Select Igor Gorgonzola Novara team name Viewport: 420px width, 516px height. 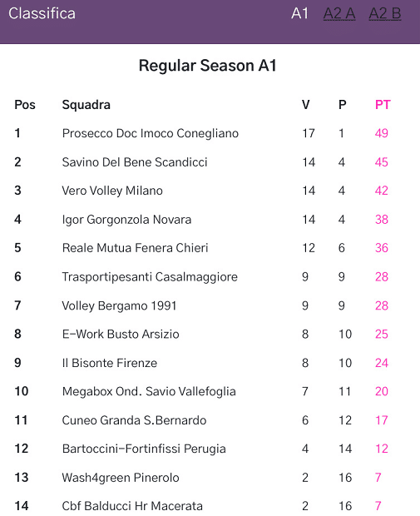point(126,220)
